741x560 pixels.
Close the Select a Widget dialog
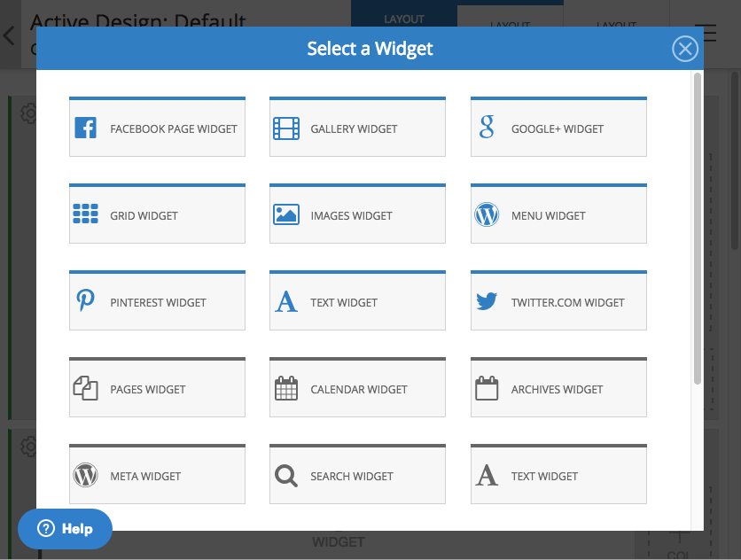[x=685, y=48]
